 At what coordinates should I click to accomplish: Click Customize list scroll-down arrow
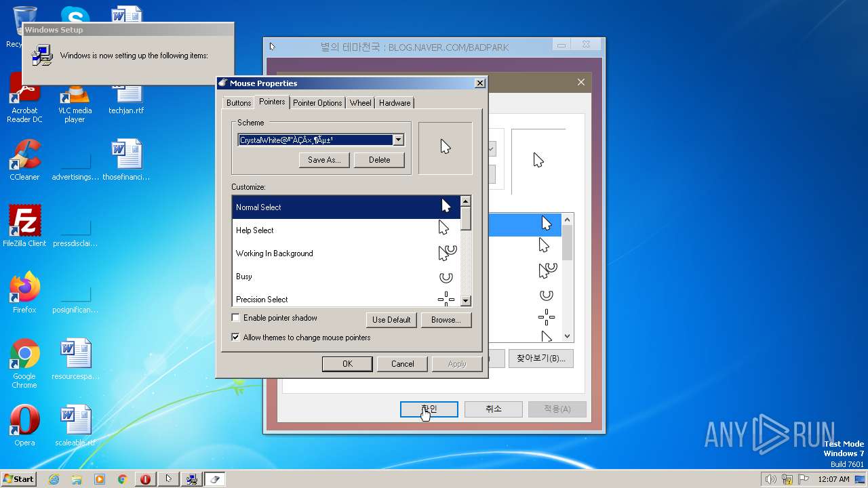[465, 301]
